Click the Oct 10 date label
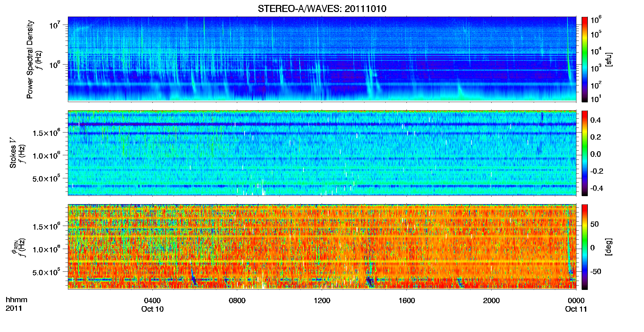This screenshot has width=644, height=332. (x=152, y=309)
